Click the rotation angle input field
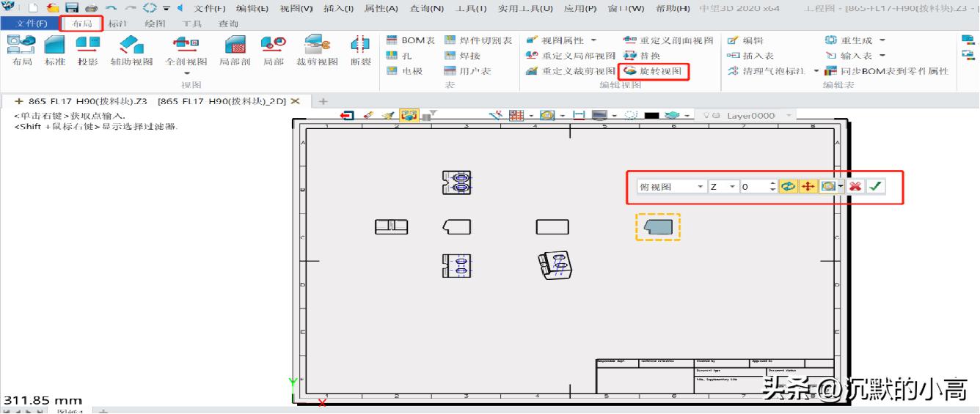 [x=754, y=187]
